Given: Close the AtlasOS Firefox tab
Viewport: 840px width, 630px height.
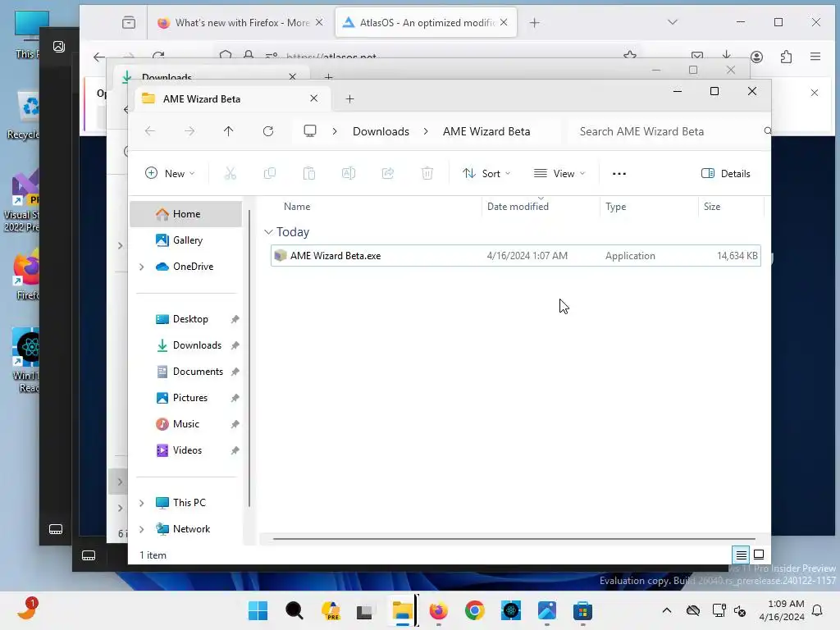Looking at the screenshot, I should click(x=504, y=22).
